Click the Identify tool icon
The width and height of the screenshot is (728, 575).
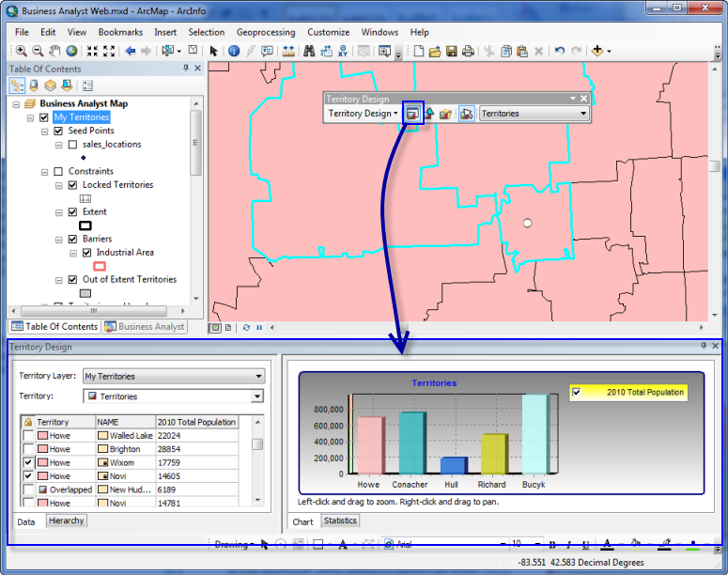(234, 51)
